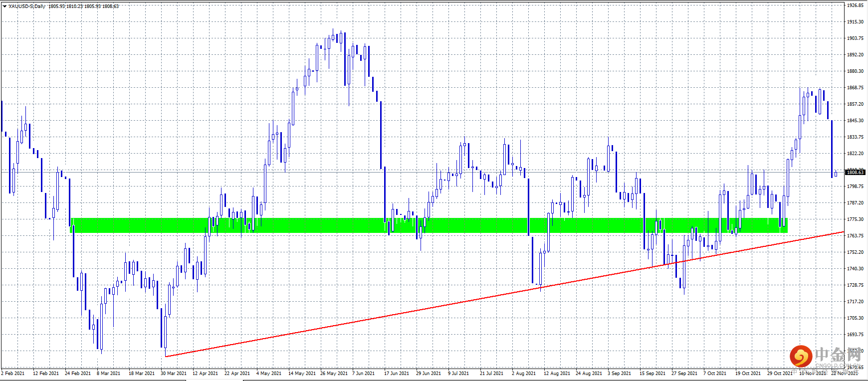Click the 15 Sep 2021 date label
Viewport: 868px width, 381px height.
pyautogui.click(x=652, y=374)
